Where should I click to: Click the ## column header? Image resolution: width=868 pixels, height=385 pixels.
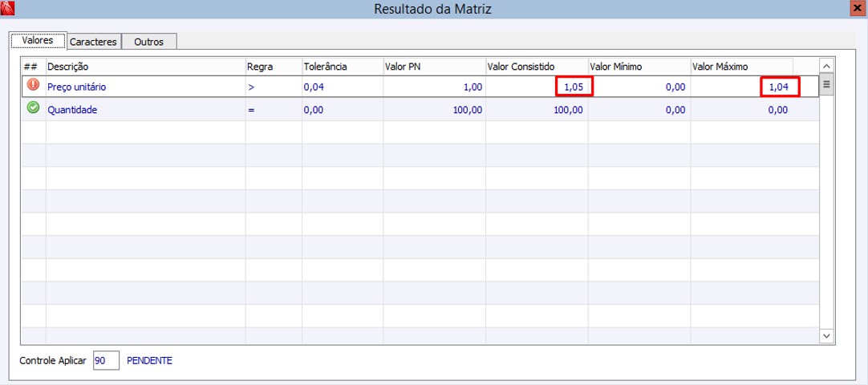pyautogui.click(x=34, y=67)
